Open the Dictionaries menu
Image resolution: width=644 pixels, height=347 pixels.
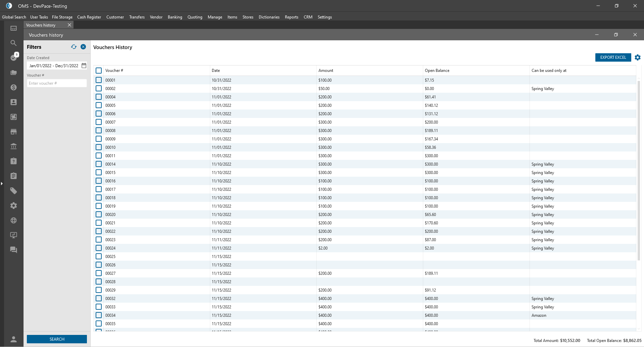[269, 17]
